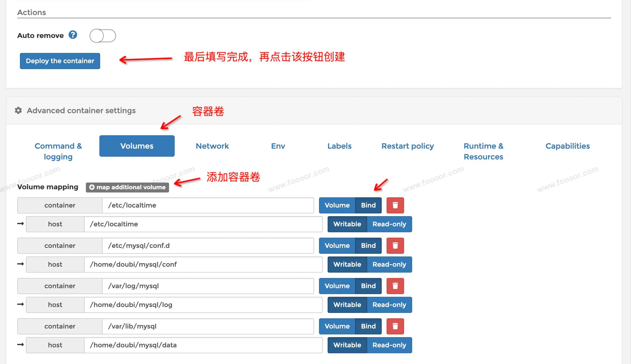Delete the /var/lib/mysql volume mapping
Image resolution: width=631 pixels, height=364 pixels.
[395, 326]
